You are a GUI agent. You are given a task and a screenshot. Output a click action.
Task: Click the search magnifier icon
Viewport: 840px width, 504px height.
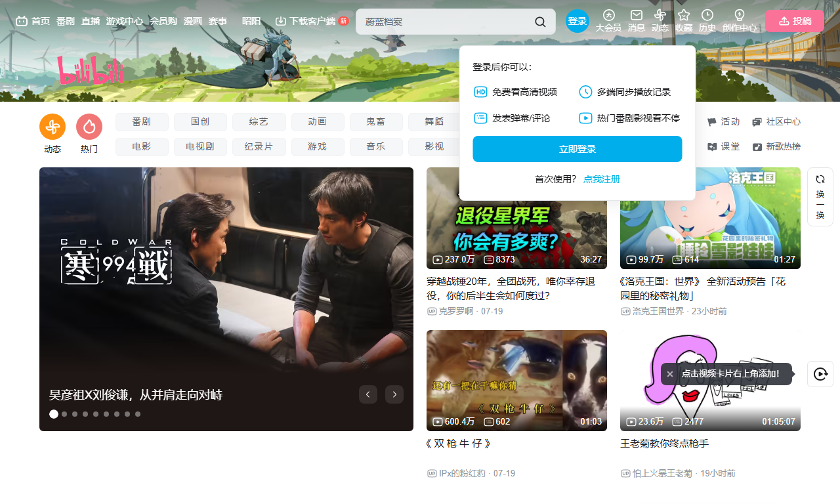coord(540,22)
